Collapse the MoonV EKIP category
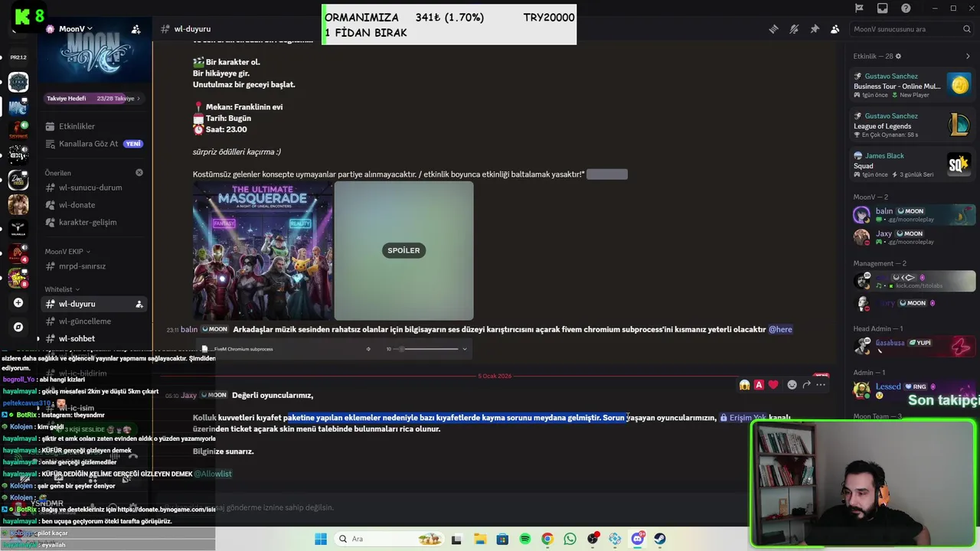The height and width of the screenshot is (551, 980). click(67, 251)
